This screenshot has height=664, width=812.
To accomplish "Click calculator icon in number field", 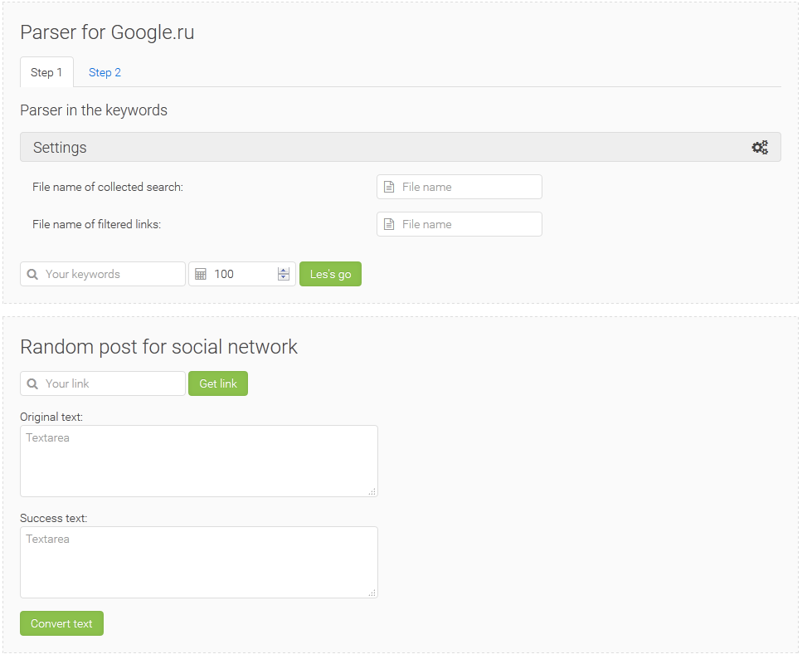I will [201, 275].
